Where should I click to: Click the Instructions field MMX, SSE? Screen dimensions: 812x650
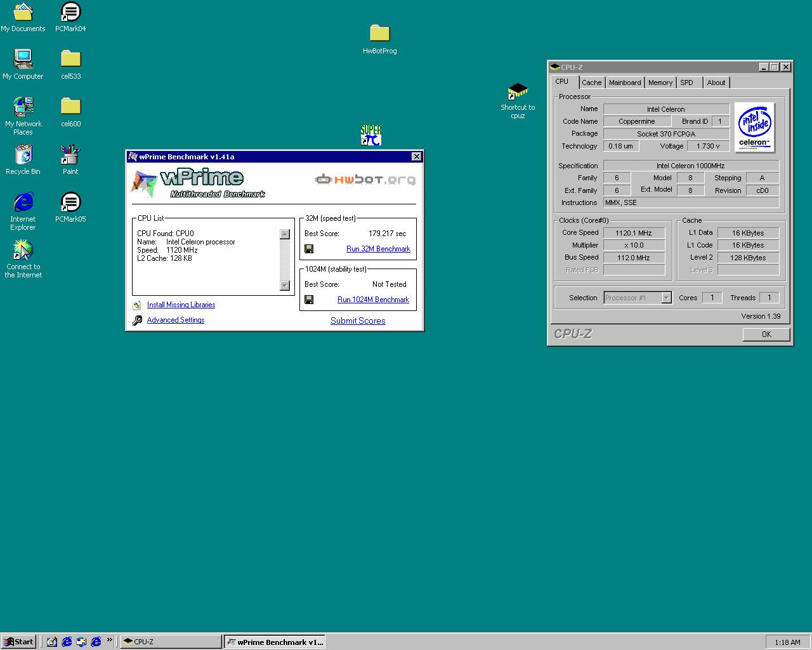pos(691,202)
